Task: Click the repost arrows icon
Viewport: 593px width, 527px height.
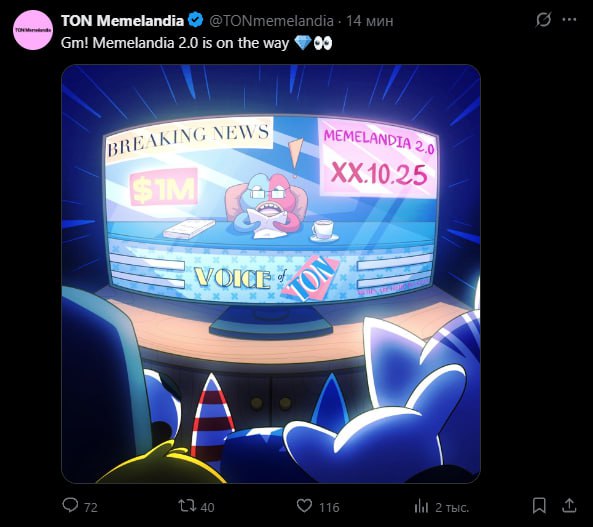Action: pos(187,505)
